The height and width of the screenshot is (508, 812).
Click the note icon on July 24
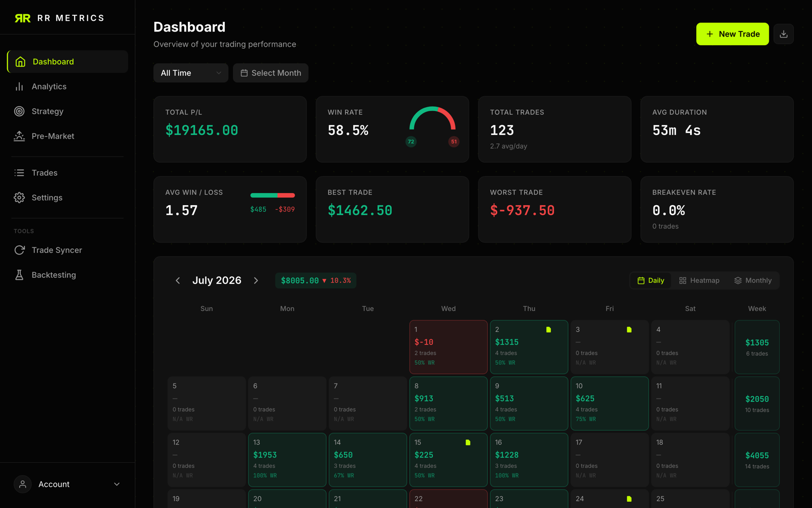629,499
